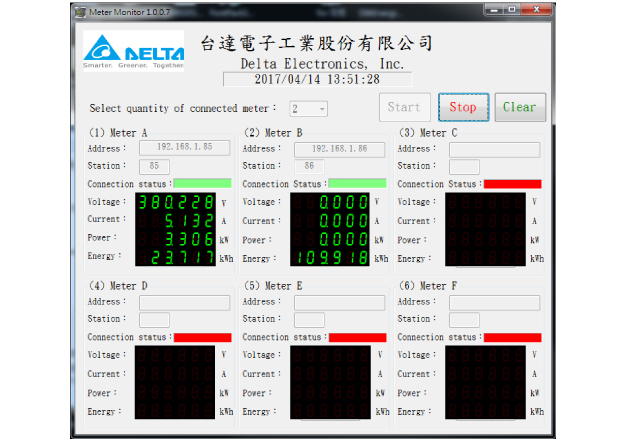This screenshot has width=620, height=439.
Task: Click Meter D red connection status indicator
Action: tap(202, 337)
